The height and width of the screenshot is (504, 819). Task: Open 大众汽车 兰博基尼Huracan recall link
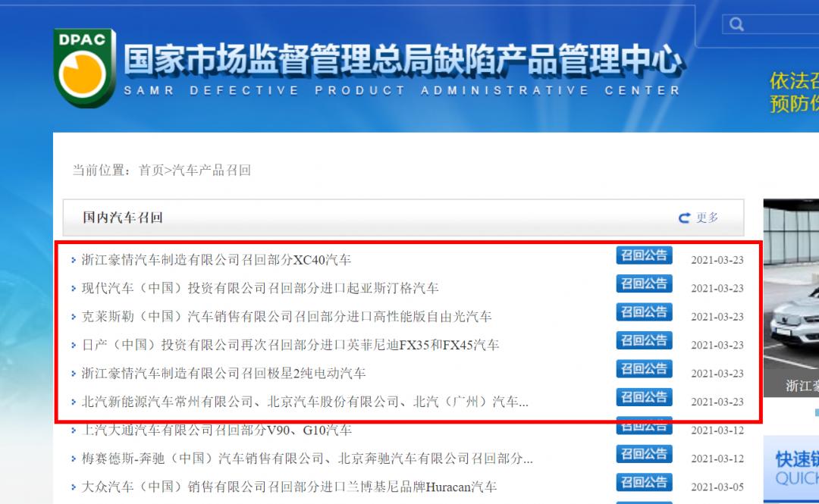pos(289,487)
